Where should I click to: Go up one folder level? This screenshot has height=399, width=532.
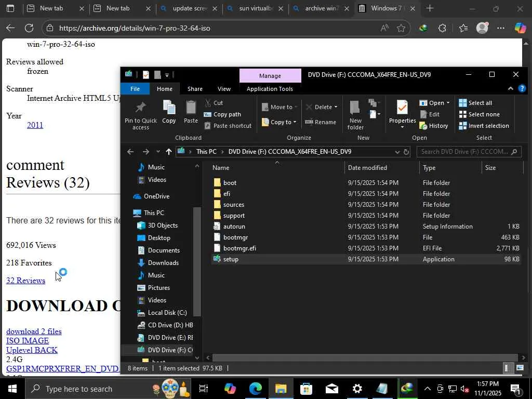pos(169,152)
